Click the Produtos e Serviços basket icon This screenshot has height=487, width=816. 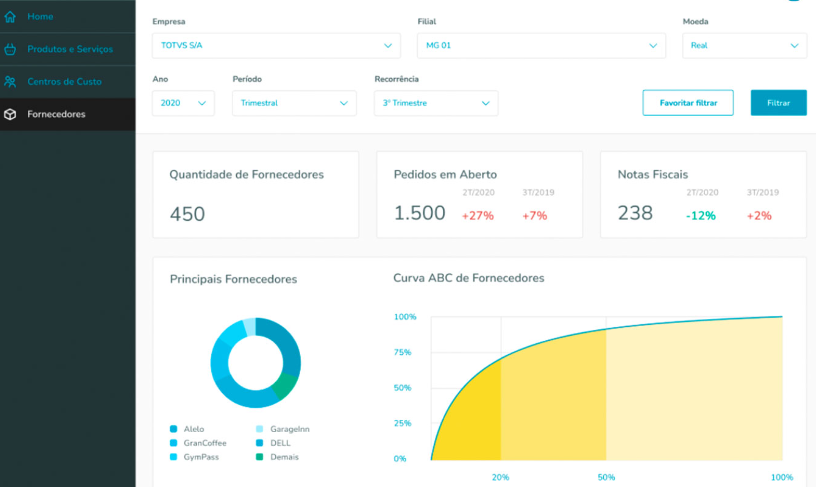tap(10, 49)
